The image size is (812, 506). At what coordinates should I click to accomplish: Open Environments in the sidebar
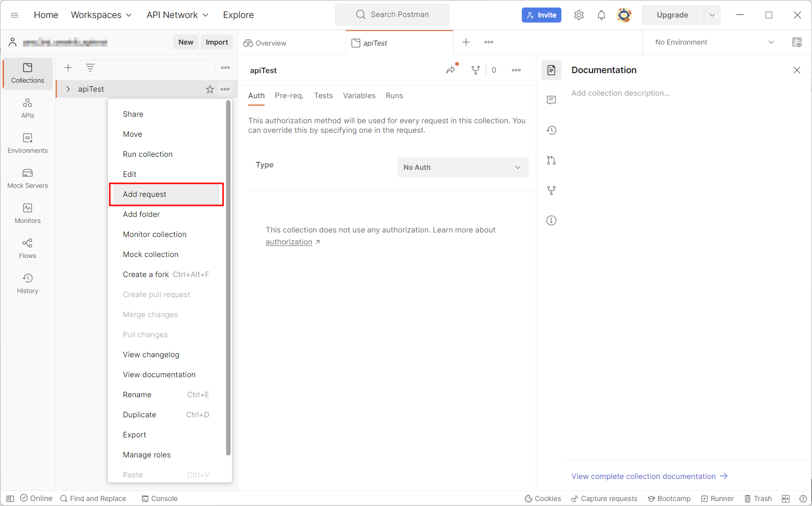point(28,143)
